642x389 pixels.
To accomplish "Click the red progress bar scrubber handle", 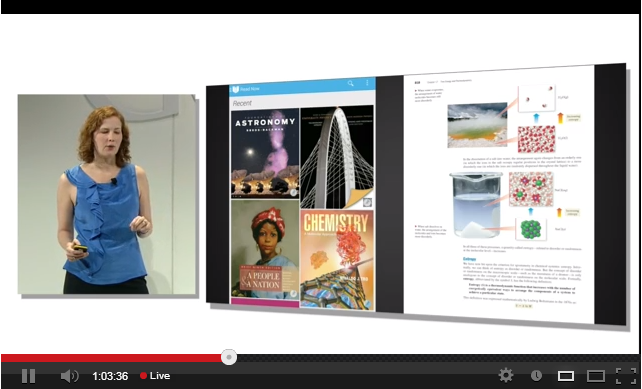I will pyautogui.click(x=229, y=357).
